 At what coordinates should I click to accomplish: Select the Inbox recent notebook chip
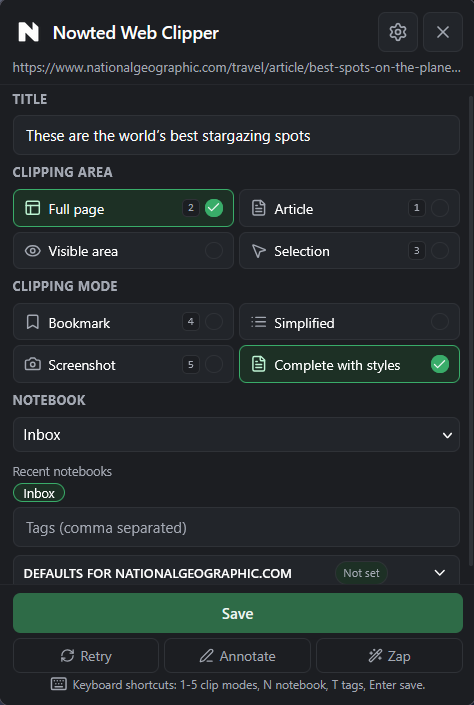coord(39,493)
